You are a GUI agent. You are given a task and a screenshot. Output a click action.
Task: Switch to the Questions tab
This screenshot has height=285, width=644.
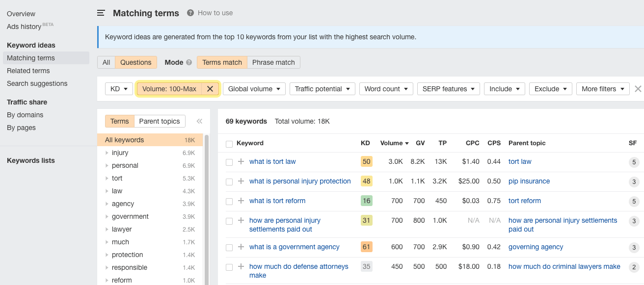[136, 62]
